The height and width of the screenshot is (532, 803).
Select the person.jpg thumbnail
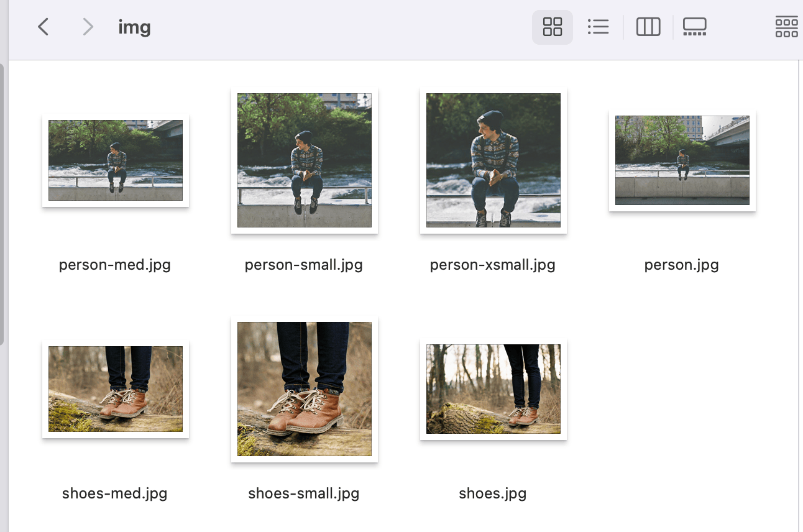click(682, 160)
